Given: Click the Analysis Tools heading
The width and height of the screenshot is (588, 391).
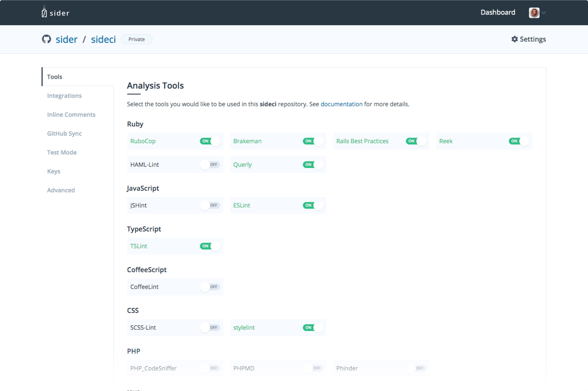Looking at the screenshot, I should (155, 86).
